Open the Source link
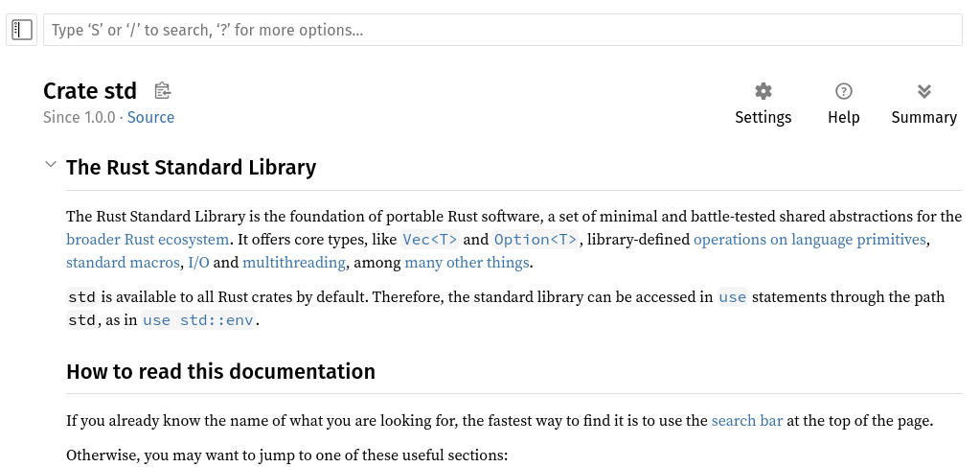This screenshot has width=980, height=467. (x=150, y=117)
